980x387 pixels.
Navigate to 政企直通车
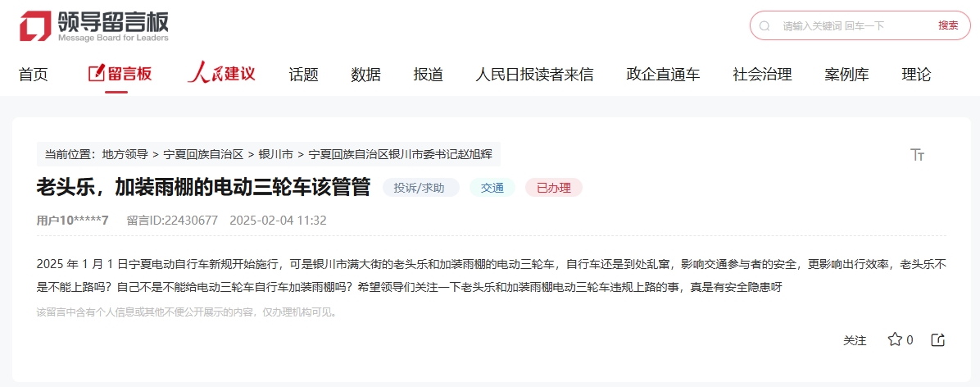click(663, 75)
